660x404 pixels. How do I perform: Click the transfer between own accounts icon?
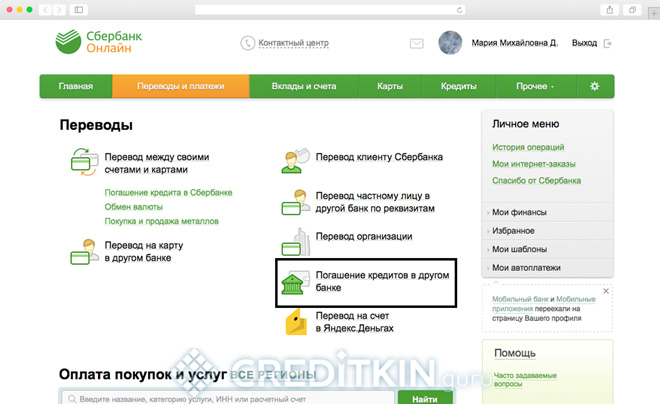point(82,159)
